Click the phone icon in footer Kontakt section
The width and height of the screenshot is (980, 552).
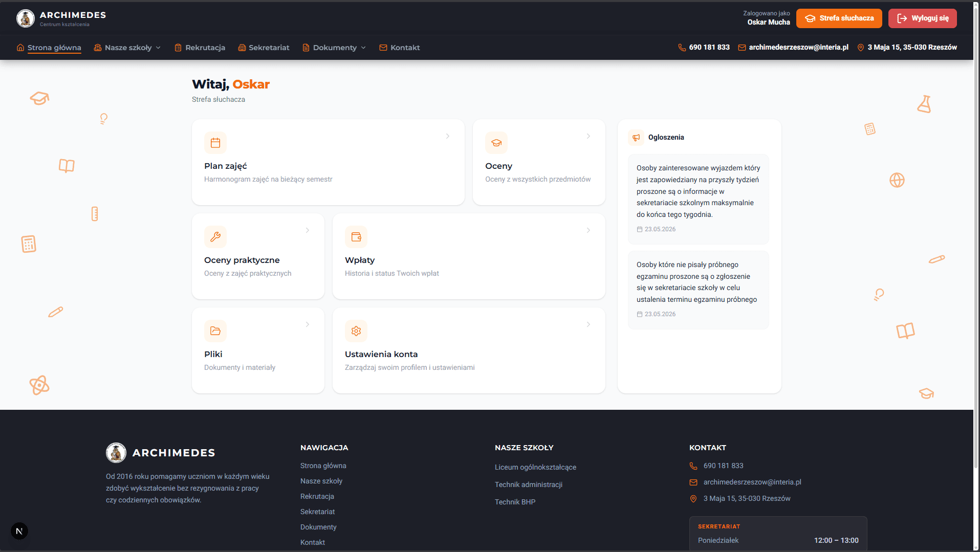point(693,466)
